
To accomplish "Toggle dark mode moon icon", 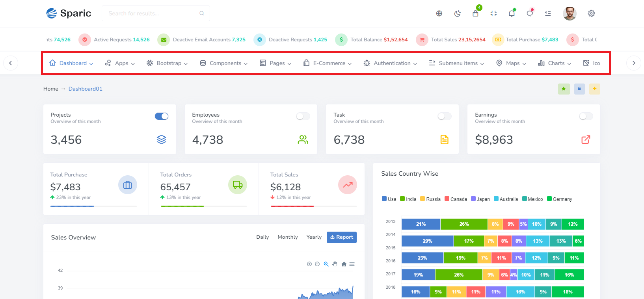I will pyautogui.click(x=457, y=13).
